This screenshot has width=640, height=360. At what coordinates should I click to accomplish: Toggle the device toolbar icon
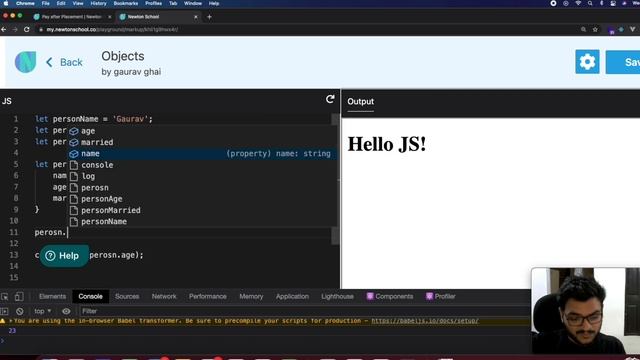tap(19, 297)
